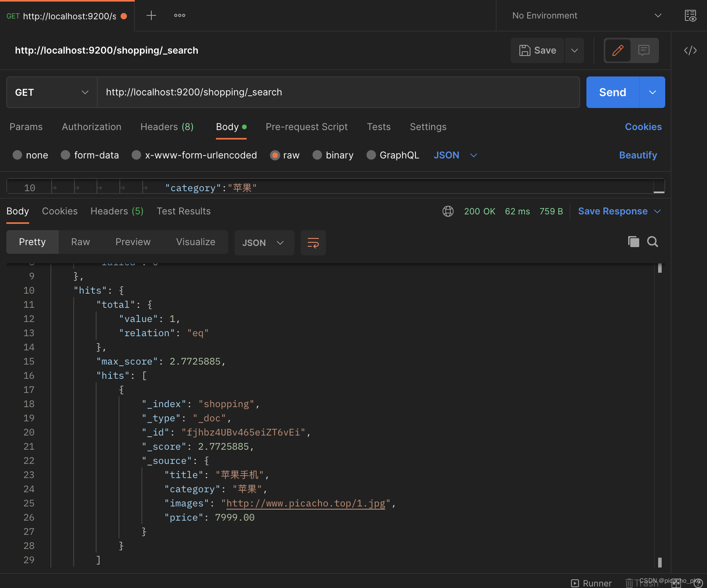Open the code snippet panel icon
Screen dimensions: 707x588
coord(690,50)
